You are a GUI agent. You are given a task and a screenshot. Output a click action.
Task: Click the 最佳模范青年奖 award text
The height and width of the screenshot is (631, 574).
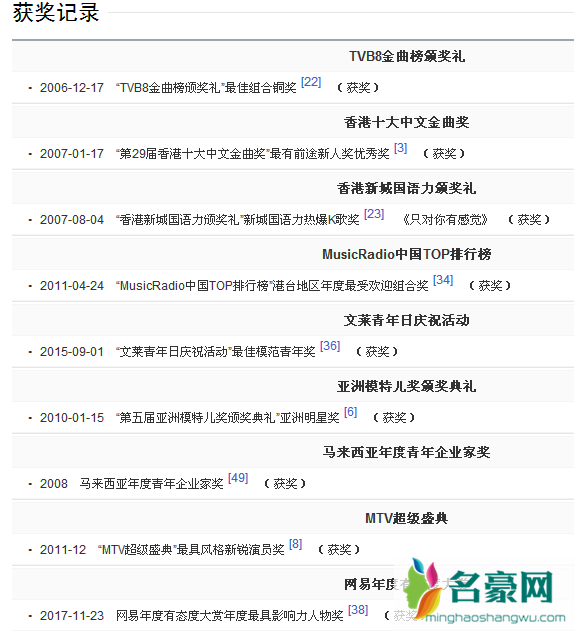click(274, 352)
